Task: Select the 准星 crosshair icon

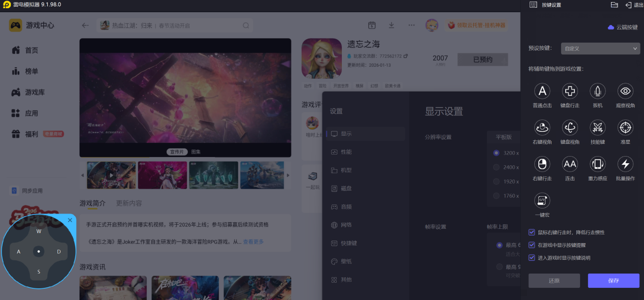Action: coord(625,128)
